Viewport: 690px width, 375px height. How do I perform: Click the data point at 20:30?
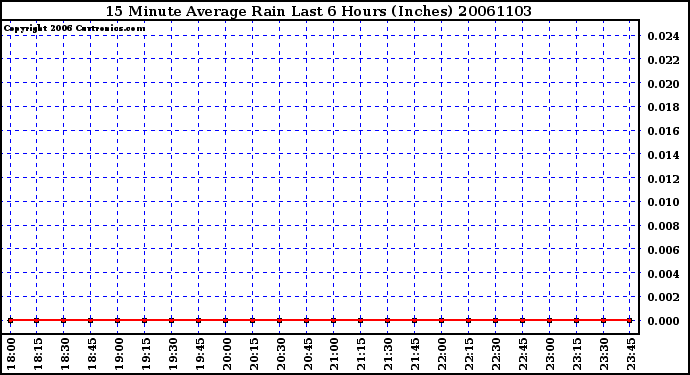point(279,320)
